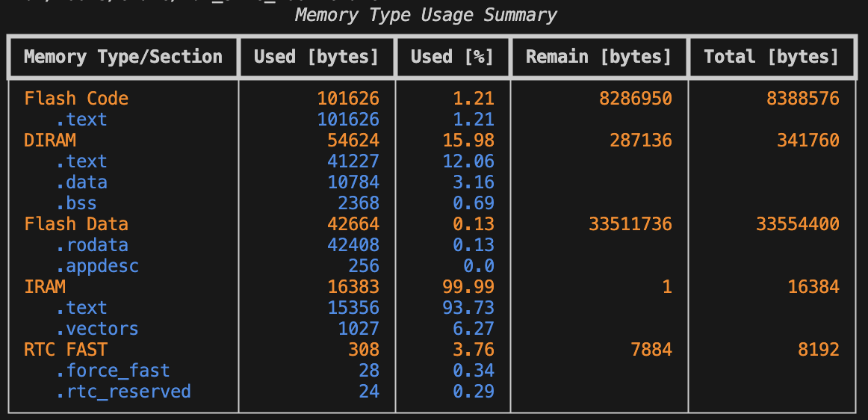The image size is (868, 420).
Task: Select the Memory Type/Section column header
Action: click(x=123, y=57)
